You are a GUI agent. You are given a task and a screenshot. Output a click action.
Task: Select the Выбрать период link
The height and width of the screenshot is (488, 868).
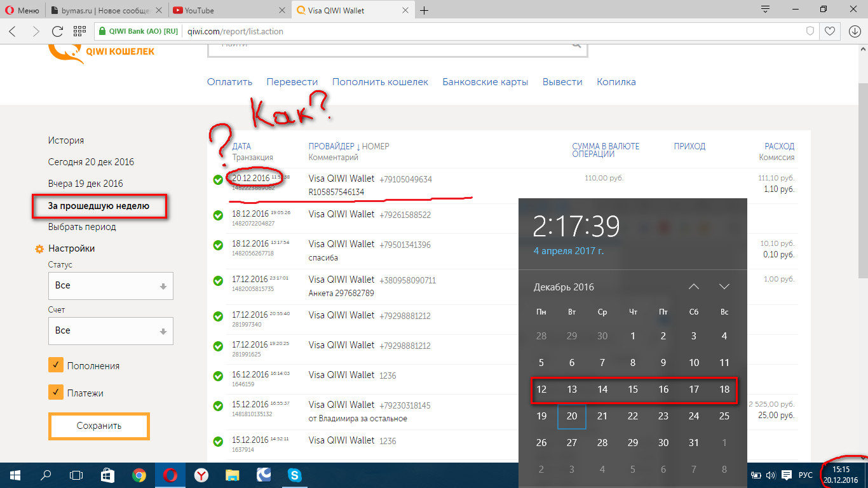coord(82,227)
